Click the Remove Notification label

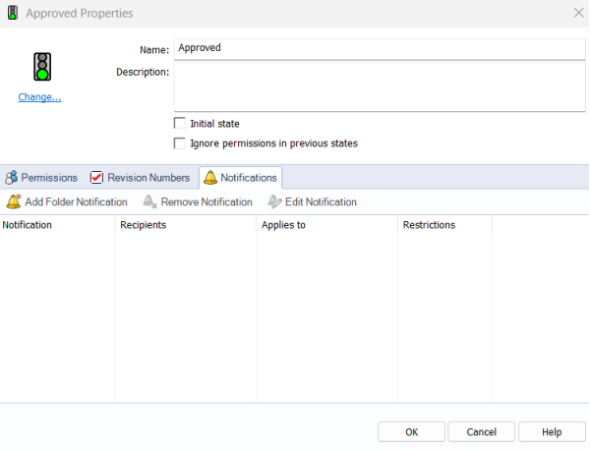[207, 202]
